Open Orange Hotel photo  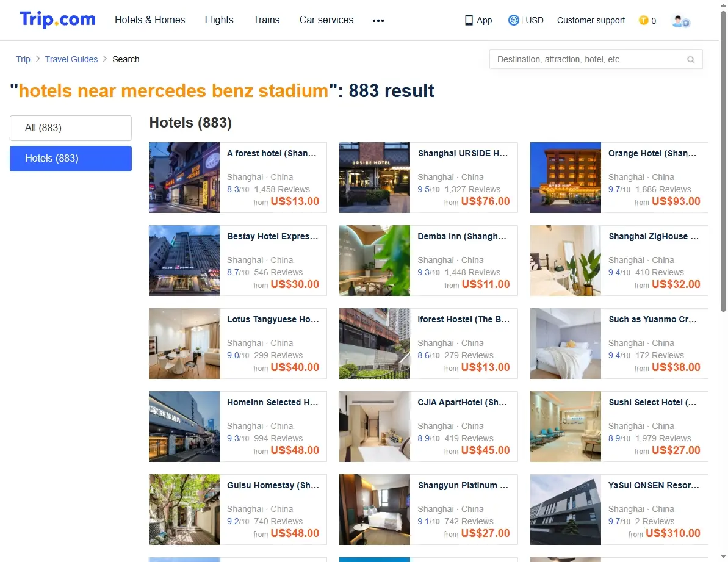(x=566, y=178)
